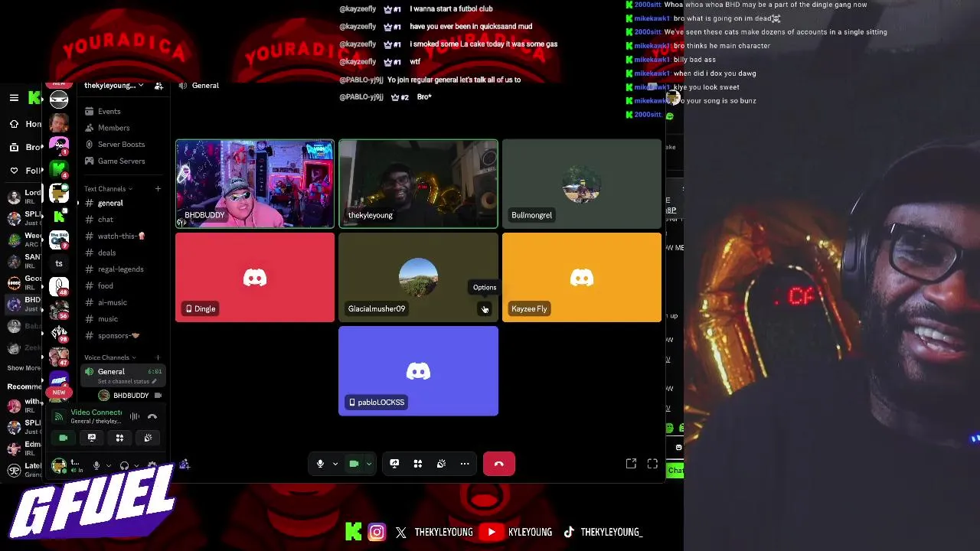The height and width of the screenshot is (551, 980).
Task: Disconnect using voice panel hang-up icon
Action: (x=152, y=416)
